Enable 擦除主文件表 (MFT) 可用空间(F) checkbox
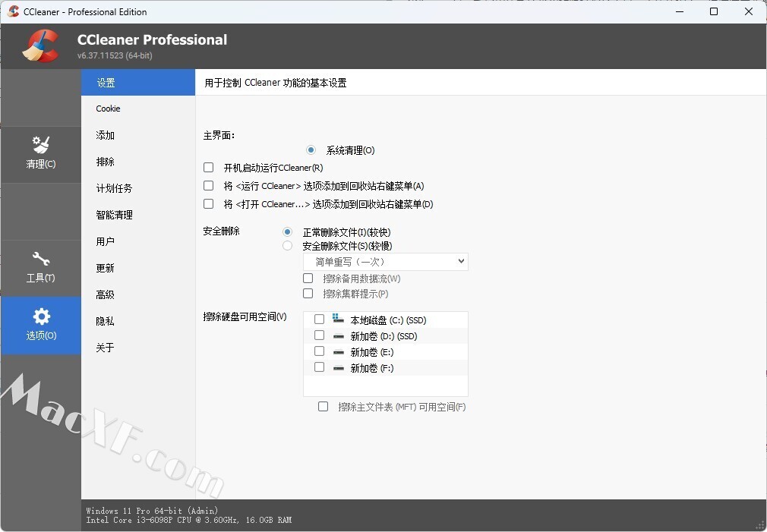This screenshot has width=767, height=532. point(323,406)
